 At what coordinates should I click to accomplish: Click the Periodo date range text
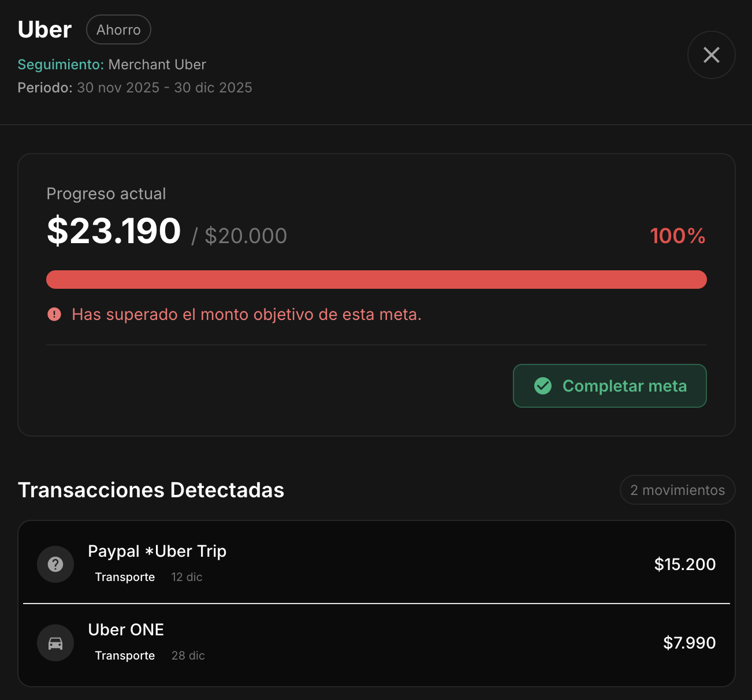point(135,88)
